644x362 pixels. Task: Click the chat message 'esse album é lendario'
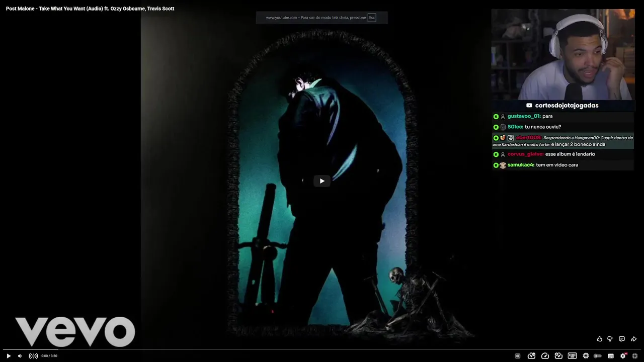(x=570, y=154)
